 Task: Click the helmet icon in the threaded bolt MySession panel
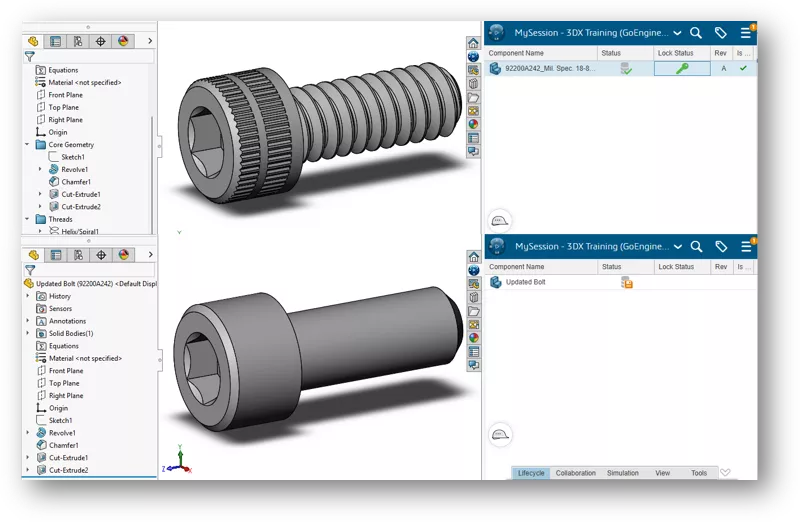coord(499,221)
